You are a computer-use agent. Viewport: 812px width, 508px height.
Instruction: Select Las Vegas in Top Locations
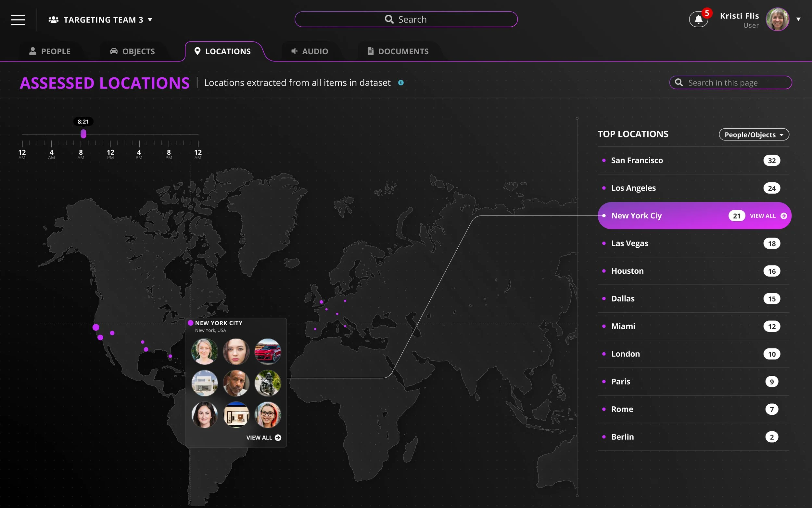(x=693, y=243)
